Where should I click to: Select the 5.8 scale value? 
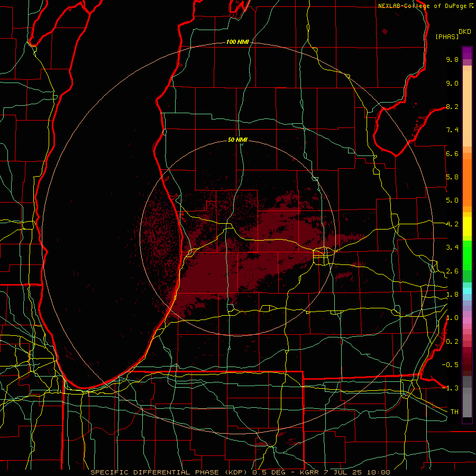pyautogui.click(x=452, y=177)
